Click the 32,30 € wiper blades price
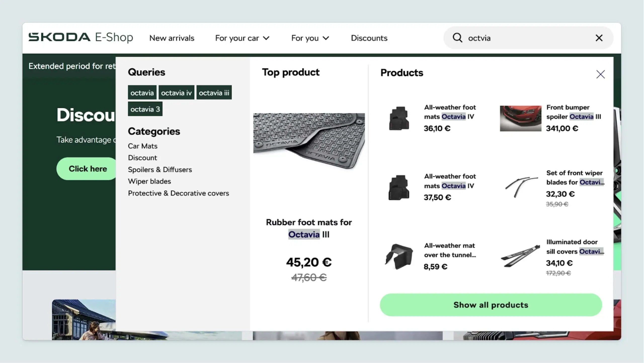 click(560, 194)
